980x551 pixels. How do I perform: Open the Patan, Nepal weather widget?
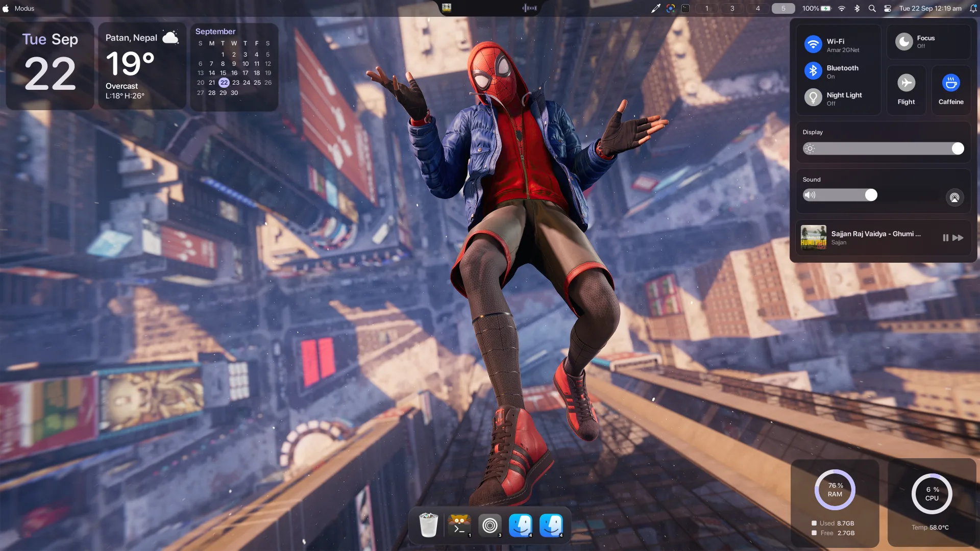pos(142,66)
